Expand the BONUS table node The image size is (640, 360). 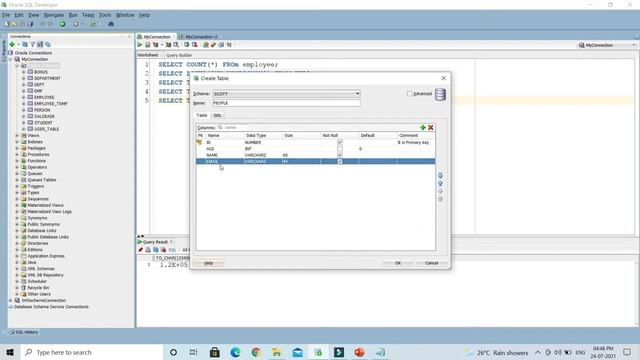24,72
